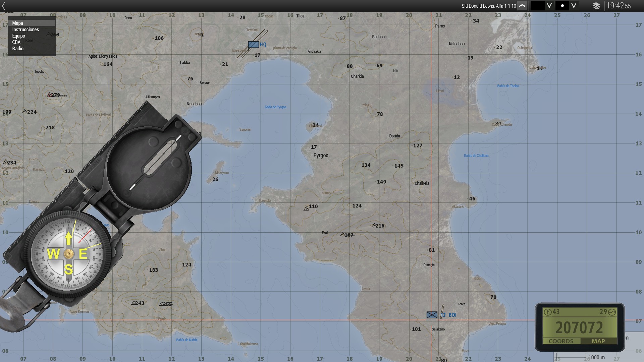This screenshot has width=644, height=362.
Task: Click the back arrow in top bar
Action: pyautogui.click(x=4, y=6)
